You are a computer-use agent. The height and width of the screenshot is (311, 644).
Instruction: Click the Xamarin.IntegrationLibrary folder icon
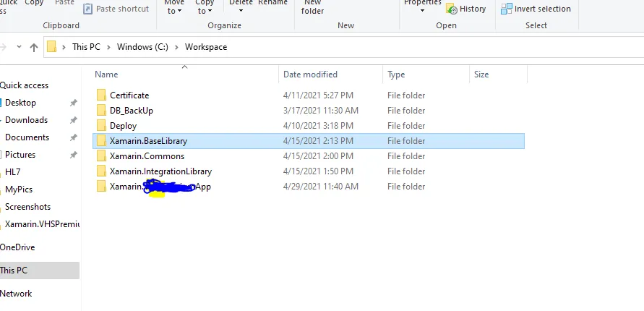[x=101, y=171]
